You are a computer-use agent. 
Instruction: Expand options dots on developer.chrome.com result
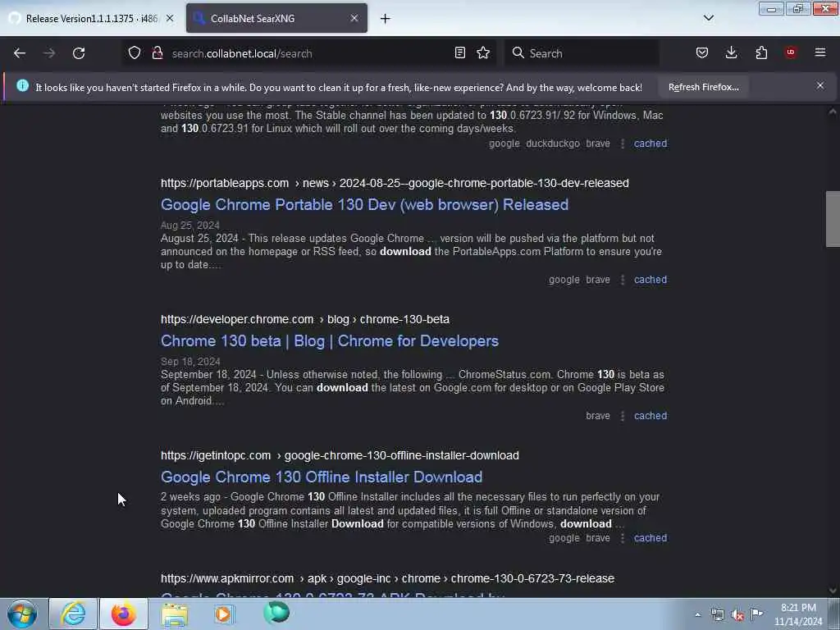click(x=623, y=416)
